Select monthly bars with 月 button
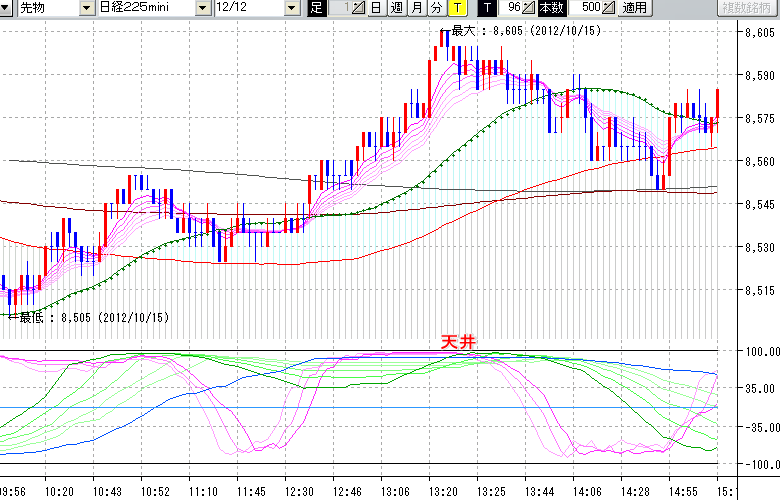This screenshot has width=780, height=500. click(416, 8)
